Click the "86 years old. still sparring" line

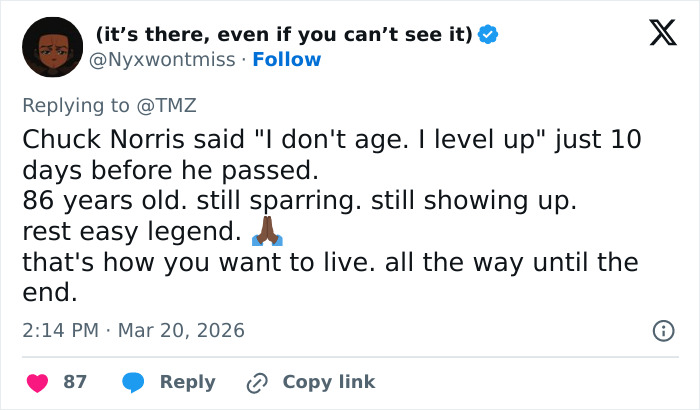point(300,201)
